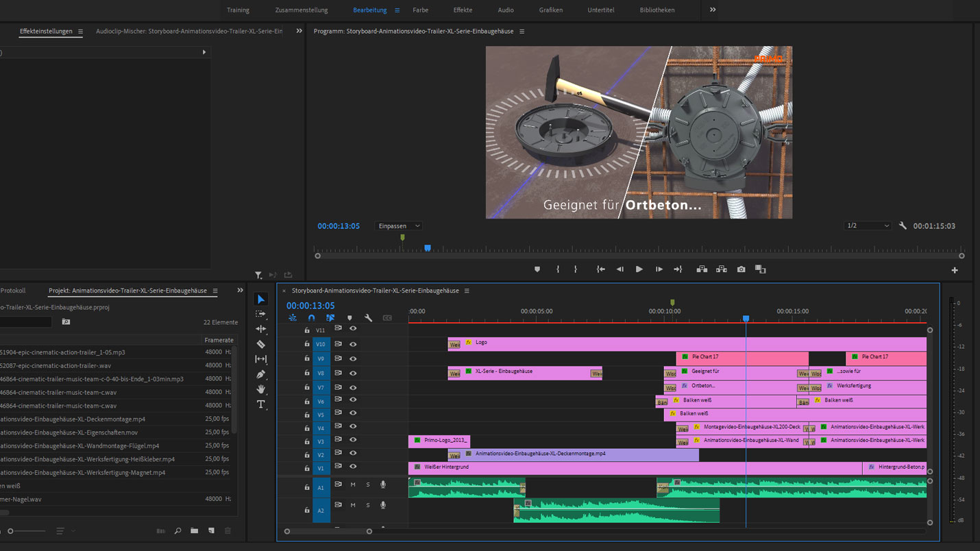Select the Ripple Edit tool
Image resolution: width=980 pixels, height=551 pixels.
[261, 329]
